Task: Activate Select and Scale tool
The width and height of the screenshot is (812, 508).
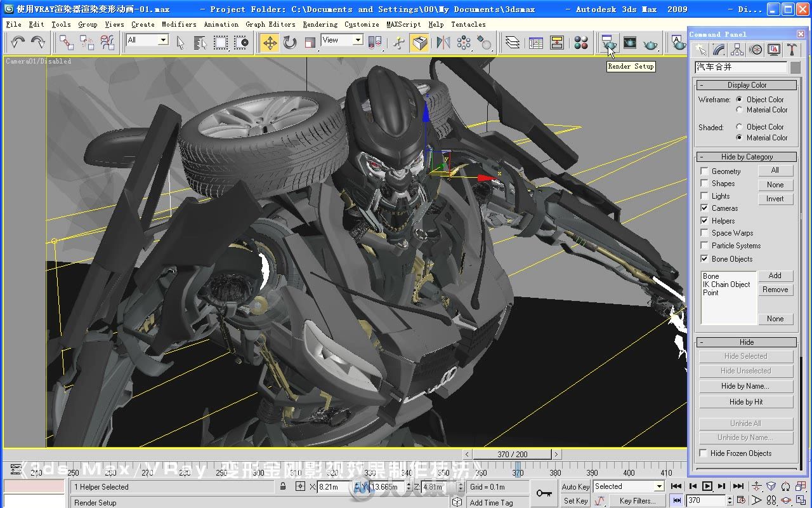Action: (310, 43)
